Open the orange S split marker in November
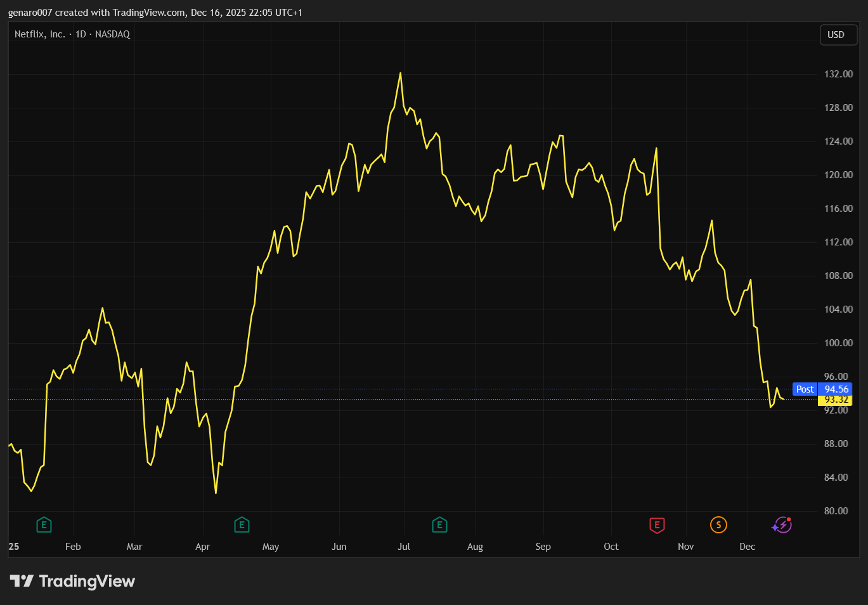Image resolution: width=868 pixels, height=605 pixels. point(718,525)
